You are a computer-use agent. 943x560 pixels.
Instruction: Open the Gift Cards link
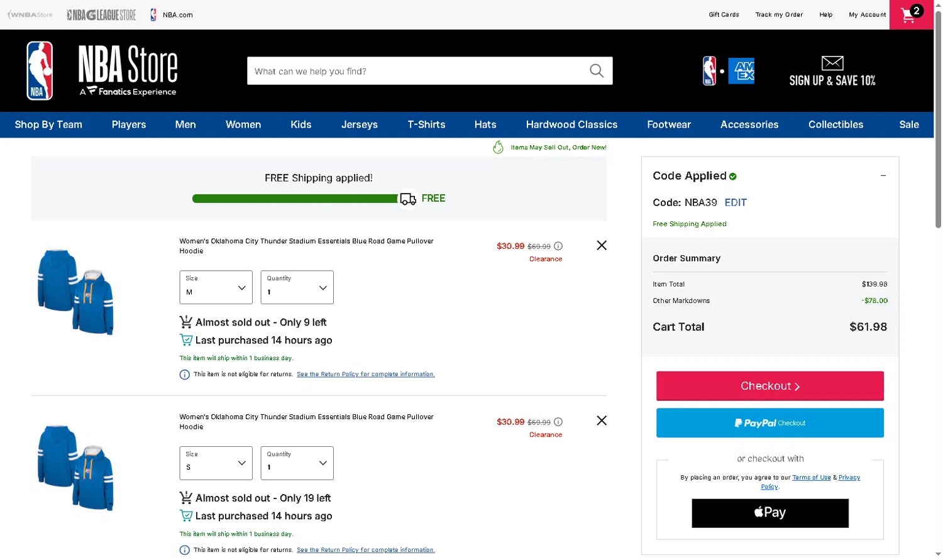click(x=724, y=14)
